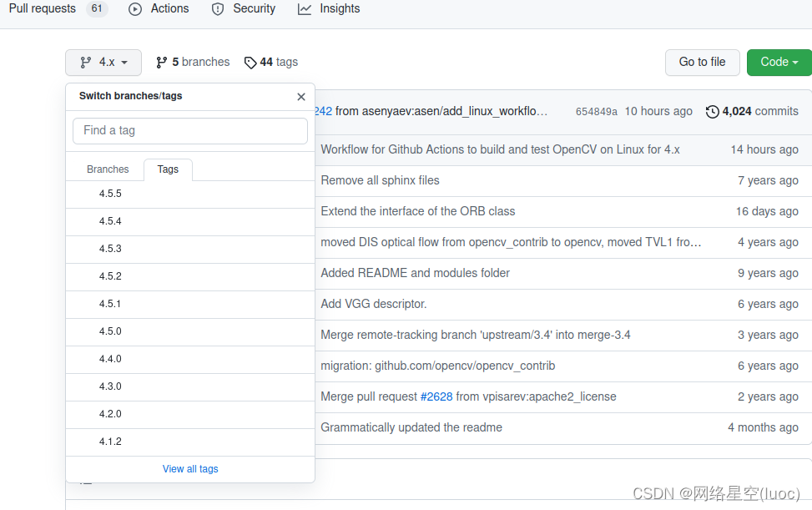Switch to the Branches tab in popup
The image size is (812, 510).
108,169
